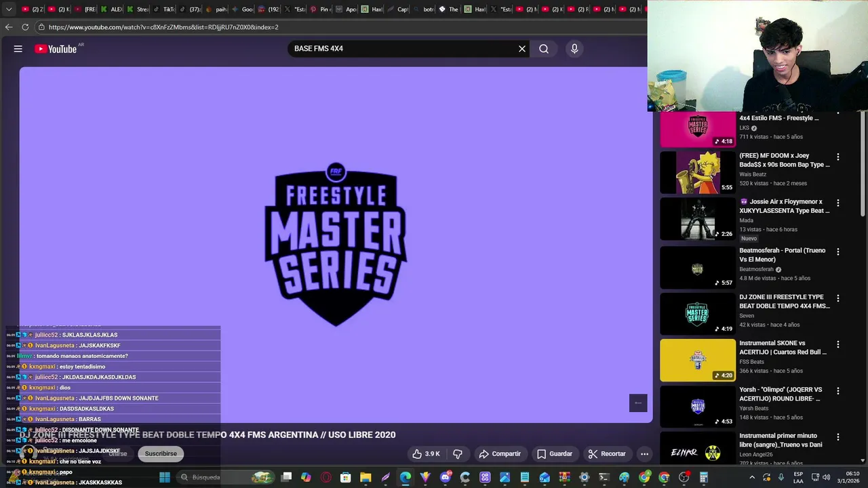Viewport: 868px width, 488px height.
Task: Open File Explorer taskbar icon
Action: (366, 477)
